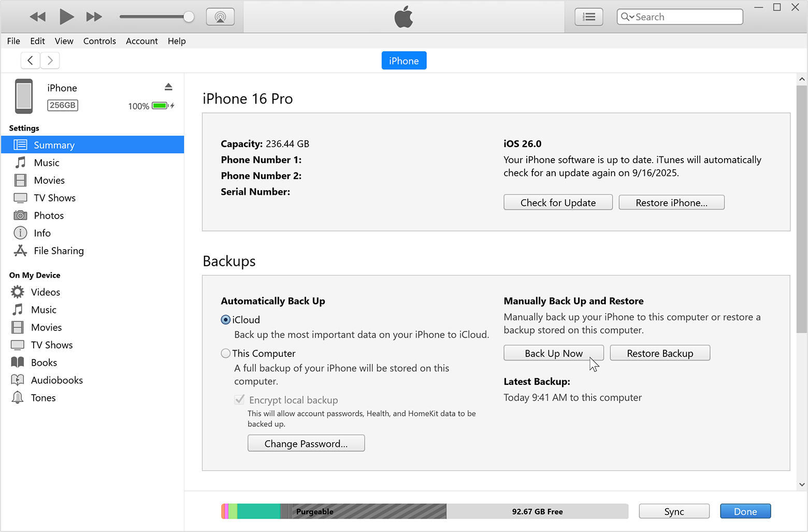Click the AirPlay icon in the toolbar
The width and height of the screenshot is (808, 532).
tap(220, 16)
